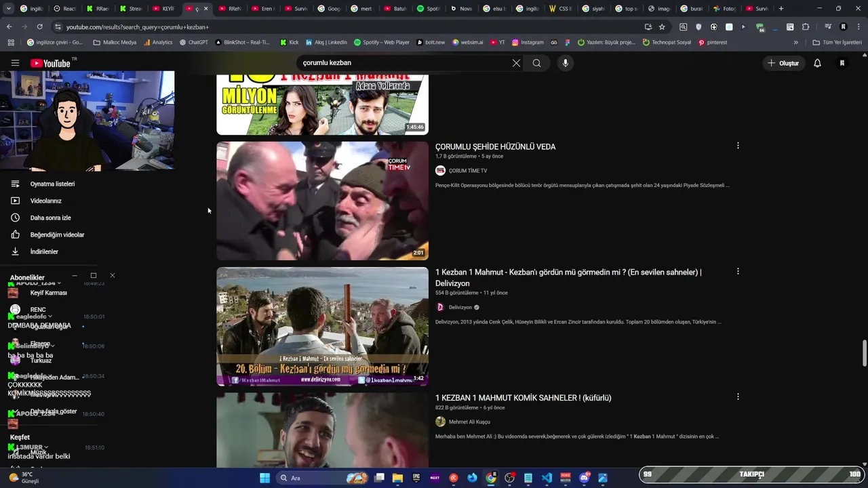Open the Delivizyon channel name
Image resolution: width=868 pixels, height=488 pixels.
tap(460, 307)
